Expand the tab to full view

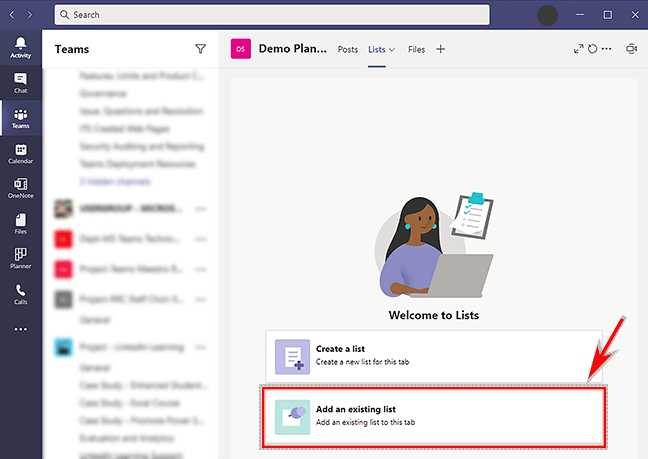point(578,49)
